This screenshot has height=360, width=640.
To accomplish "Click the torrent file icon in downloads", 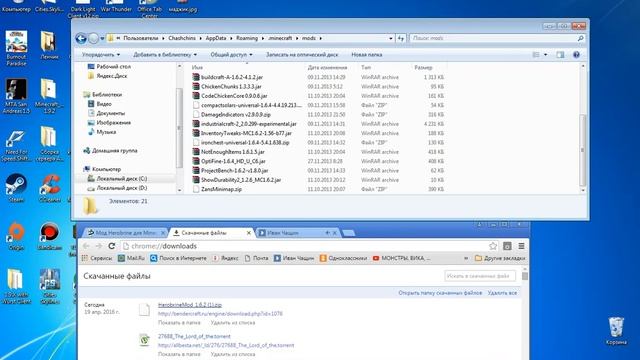I will (x=144, y=340).
